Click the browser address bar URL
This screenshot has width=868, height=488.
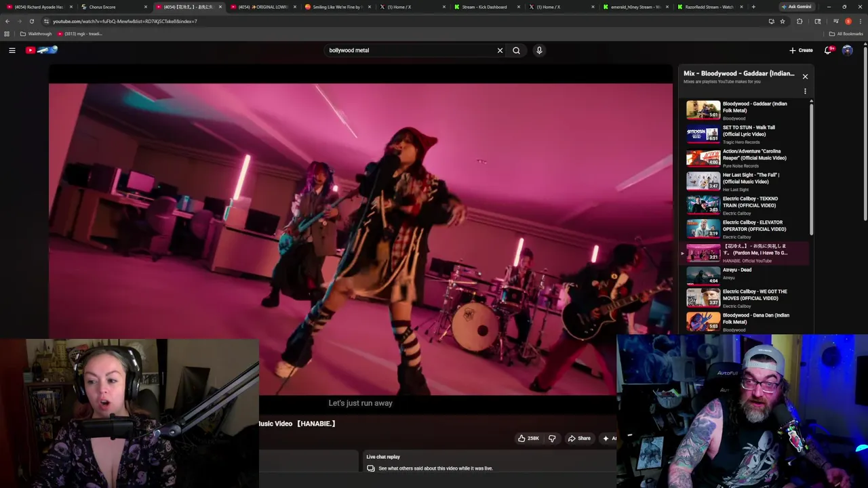(125, 21)
